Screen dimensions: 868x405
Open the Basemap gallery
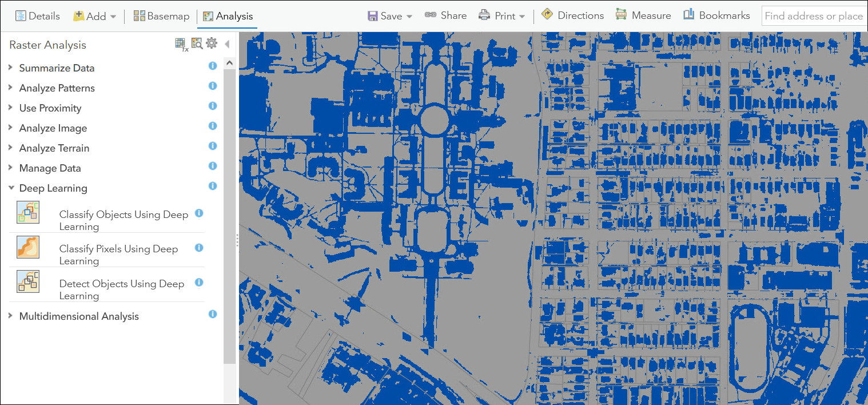(x=162, y=15)
